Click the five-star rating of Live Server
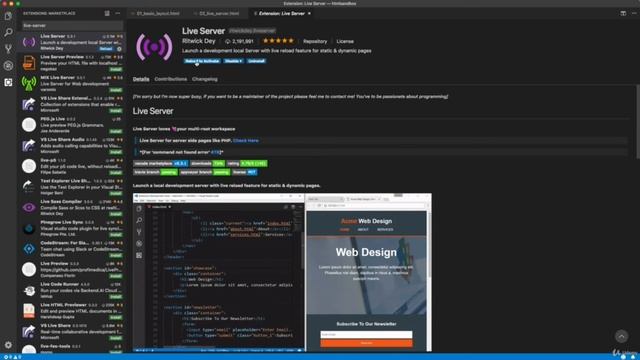Screen dimensions: 640x360 click(278, 41)
